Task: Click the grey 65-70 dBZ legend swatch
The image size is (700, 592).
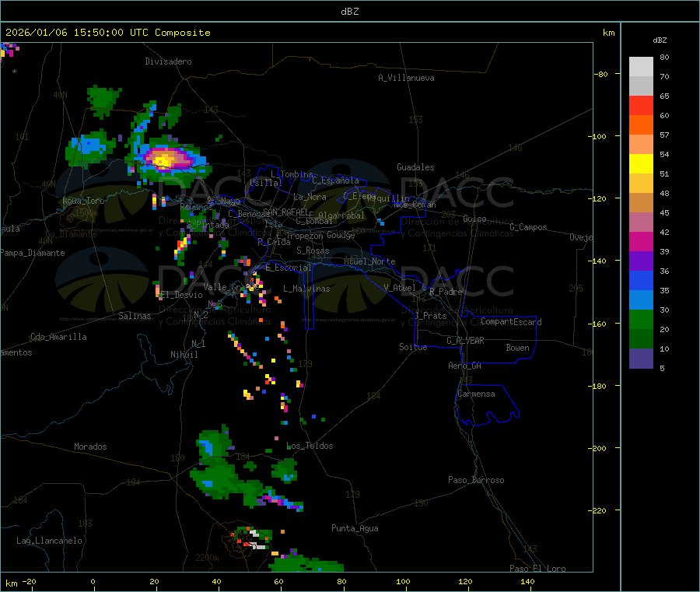Action: [x=641, y=86]
